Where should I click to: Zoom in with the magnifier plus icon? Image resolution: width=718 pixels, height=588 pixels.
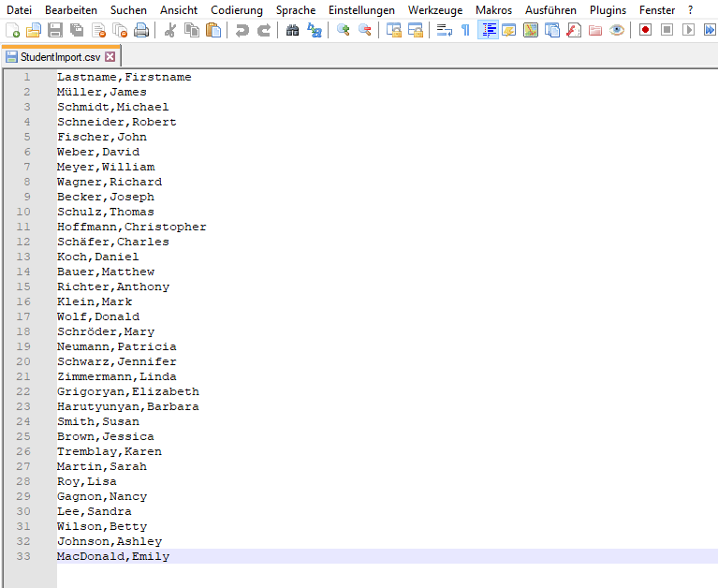344,30
